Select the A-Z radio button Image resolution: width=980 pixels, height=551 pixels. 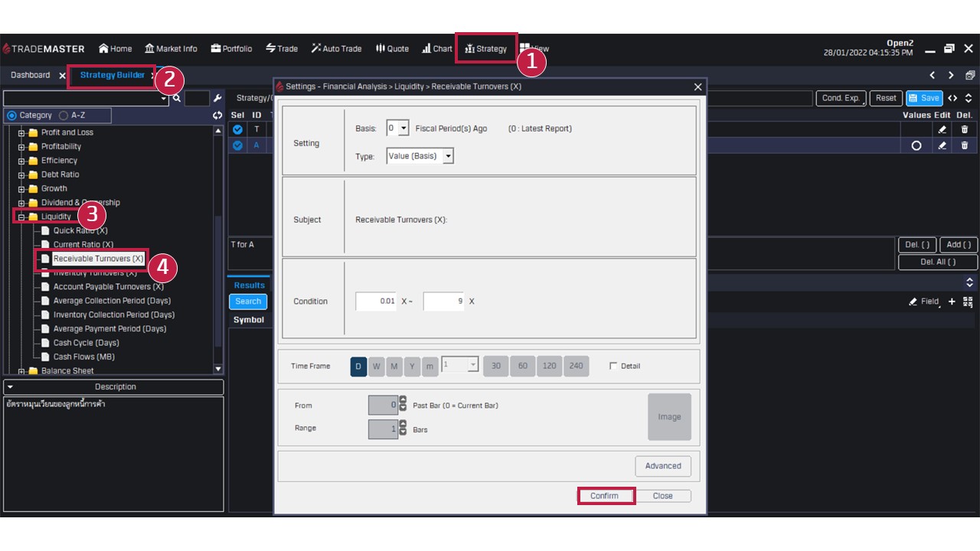tap(64, 116)
